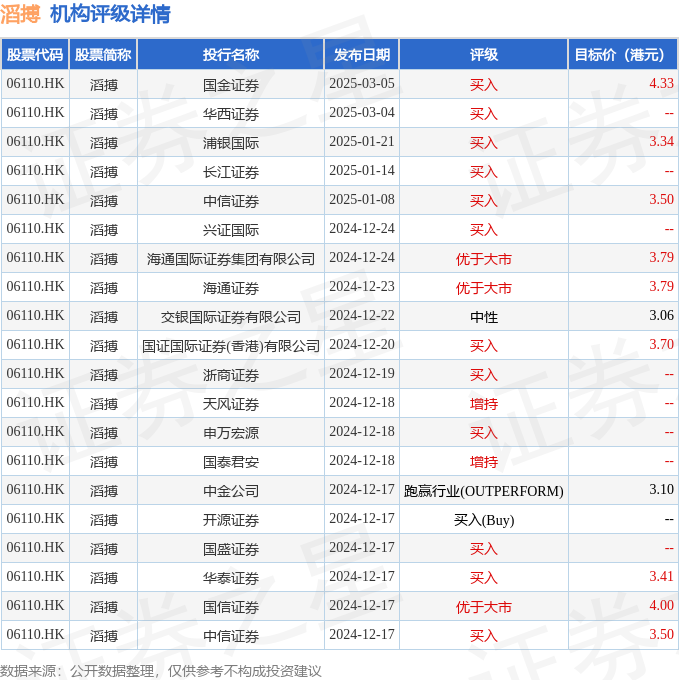Click the 跑赢行业(OUTPERFORM) rating cell
Viewport: 679px width, 680px height.
tap(483, 491)
